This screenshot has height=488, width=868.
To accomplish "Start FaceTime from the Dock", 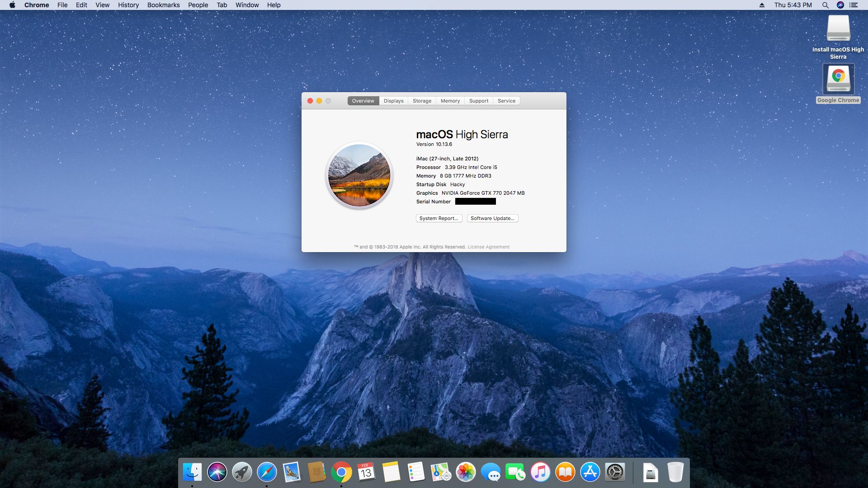I will (516, 472).
